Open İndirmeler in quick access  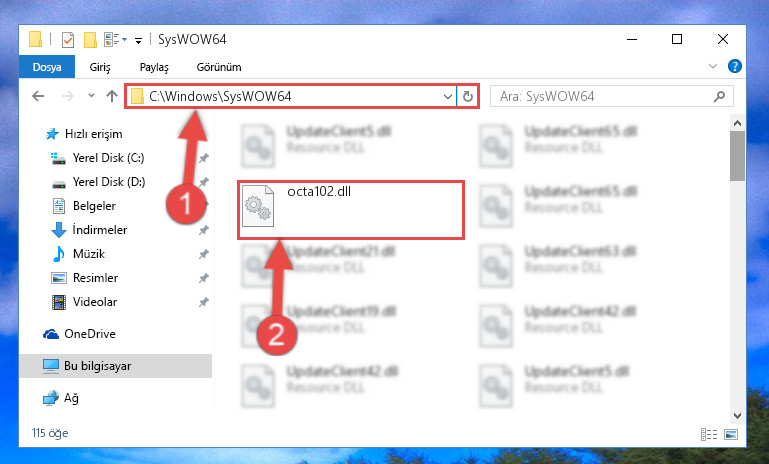pos(100,230)
